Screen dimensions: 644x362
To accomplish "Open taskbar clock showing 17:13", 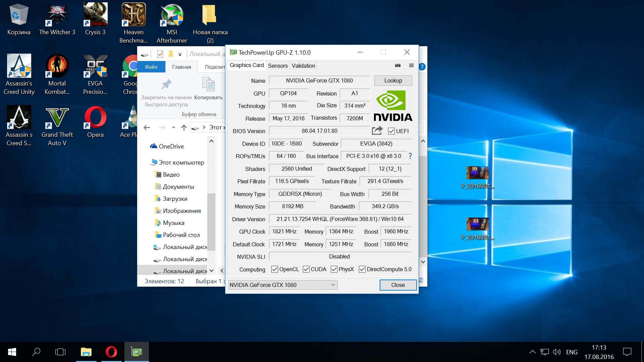I will (599, 352).
